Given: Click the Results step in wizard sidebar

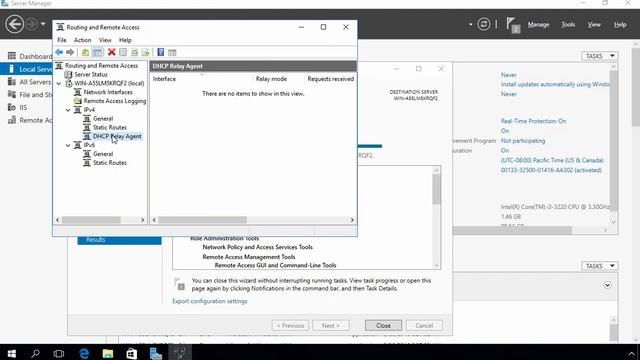Looking at the screenshot, I should pos(119,240).
